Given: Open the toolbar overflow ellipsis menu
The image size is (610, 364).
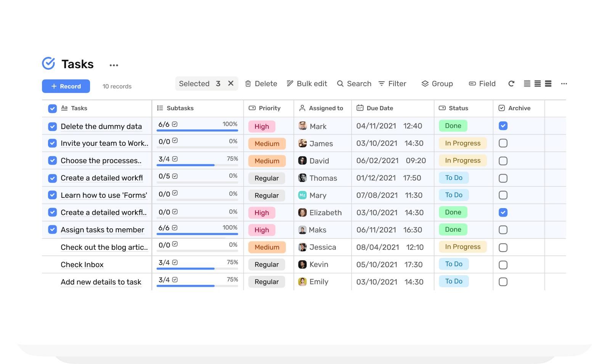Looking at the screenshot, I should coord(564,84).
